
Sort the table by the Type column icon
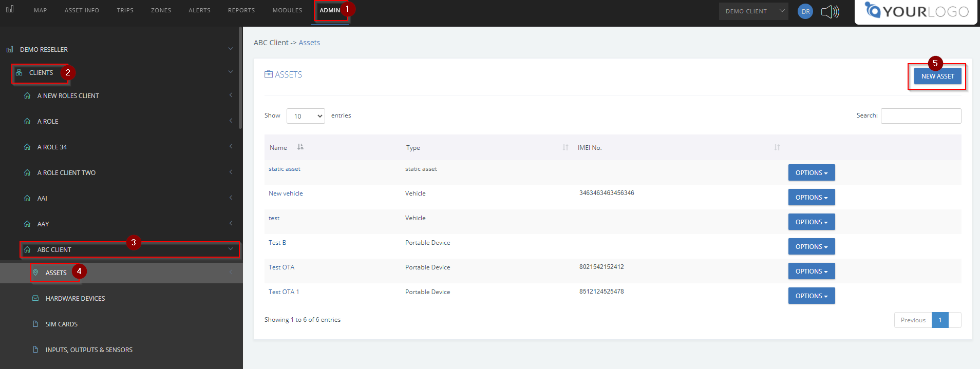click(566, 147)
